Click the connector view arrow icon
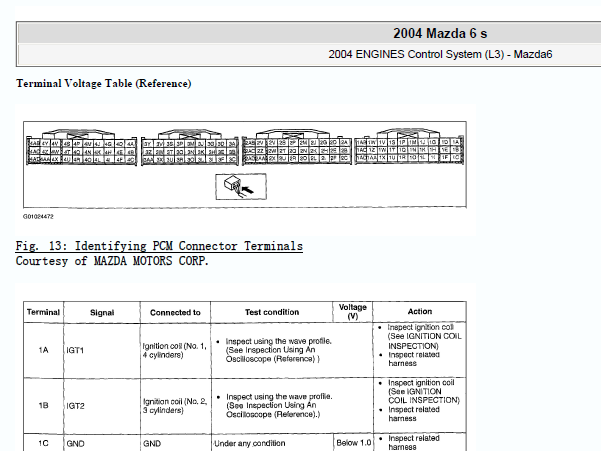The width and height of the screenshot is (601, 451). [241, 187]
